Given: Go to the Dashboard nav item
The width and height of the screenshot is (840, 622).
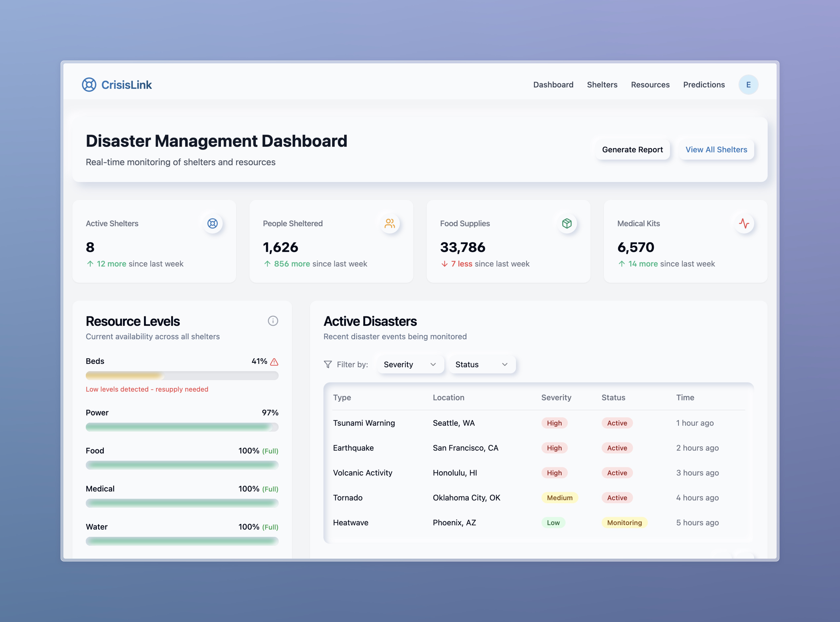Looking at the screenshot, I should 553,85.
